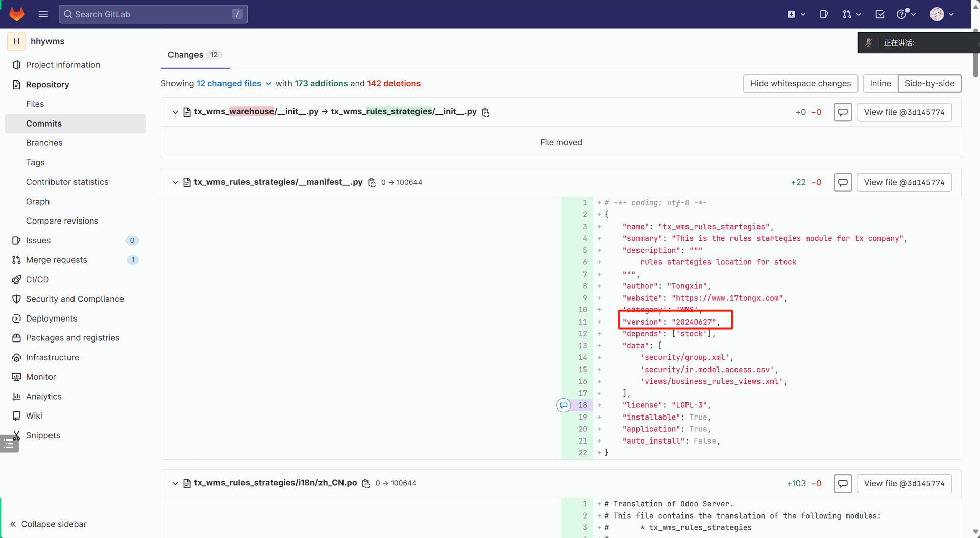Screen dimensions: 980x538
Task: Click the Merge requests sidebar icon
Action: [16, 260]
